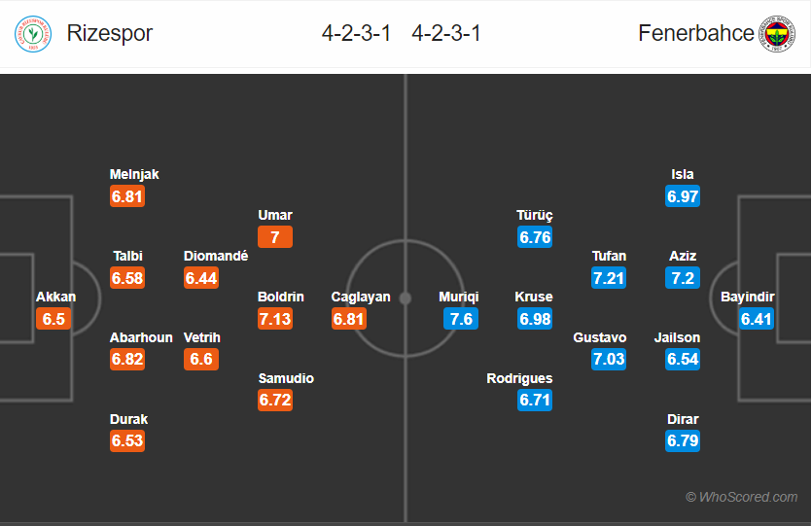
Task: Click the player name Diomandé
Action: (x=216, y=256)
